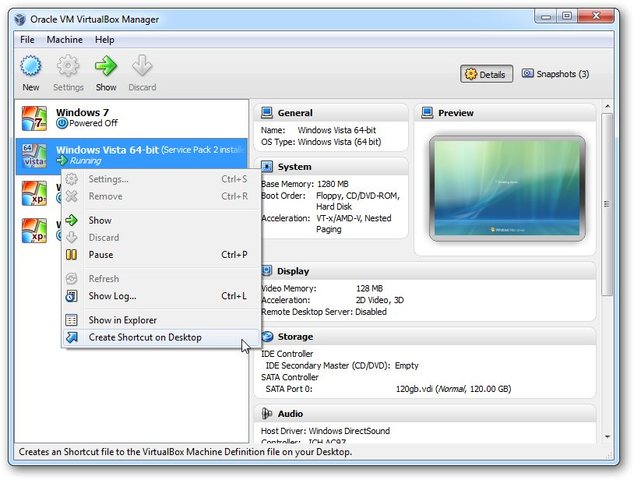The width and height of the screenshot is (634, 480).
Task: Select the Windows 7 VM icon
Action: click(x=34, y=118)
